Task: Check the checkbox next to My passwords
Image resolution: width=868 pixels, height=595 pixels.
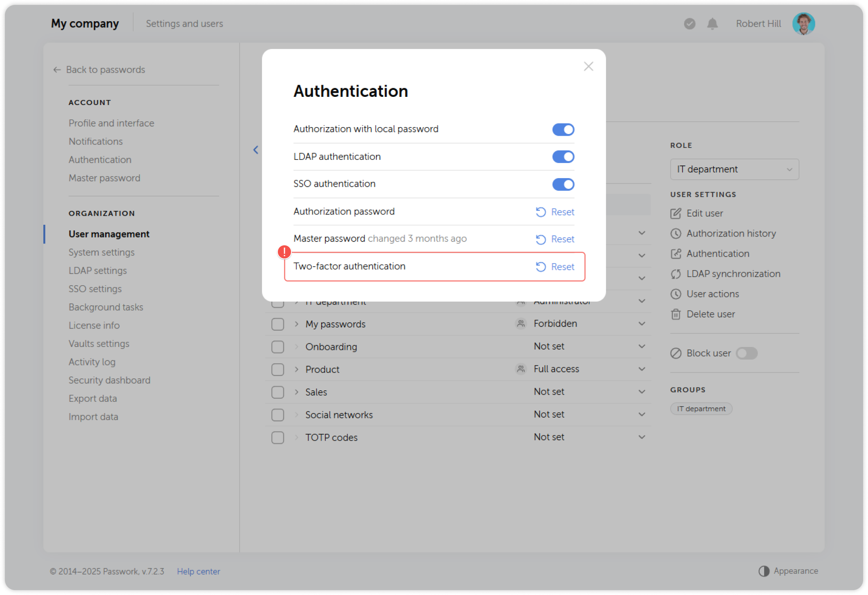Action: tap(277, 324)
